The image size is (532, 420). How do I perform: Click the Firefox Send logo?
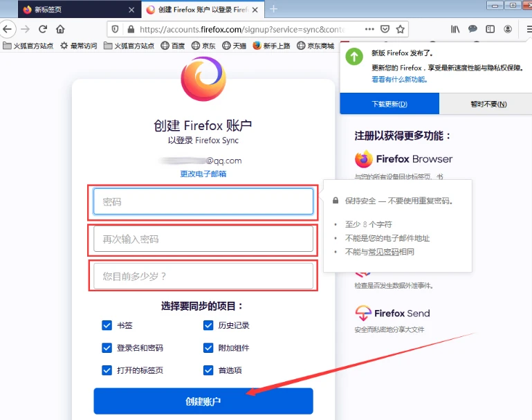(x=392, y=313)
